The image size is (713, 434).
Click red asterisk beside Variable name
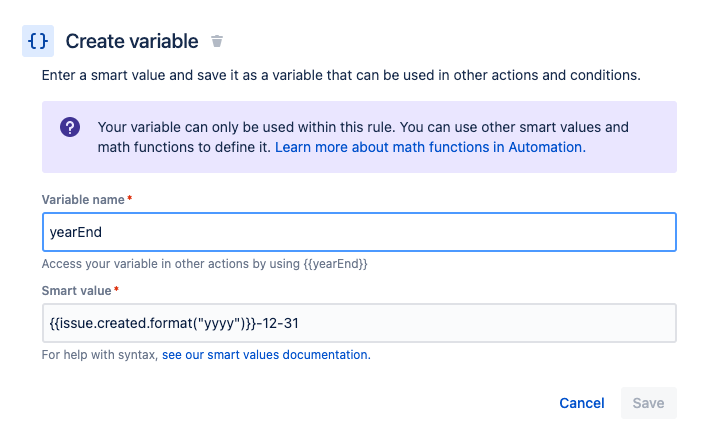(130, 200)
